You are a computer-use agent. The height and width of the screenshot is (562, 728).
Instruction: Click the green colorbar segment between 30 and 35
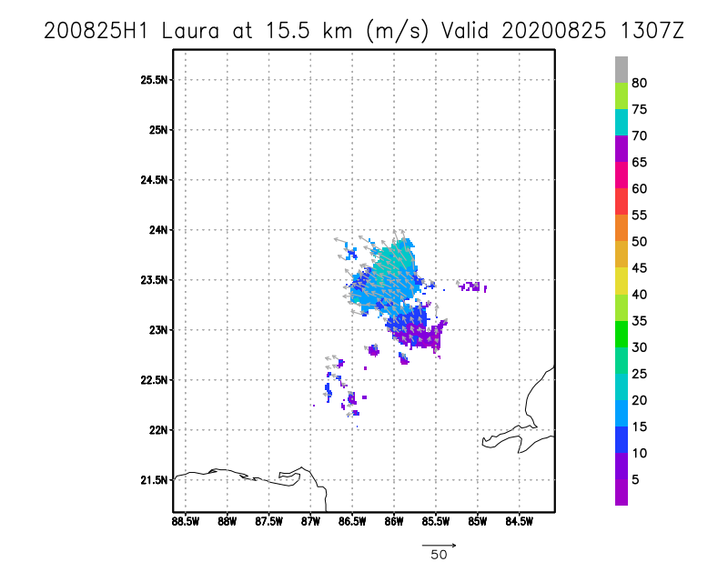622,334
